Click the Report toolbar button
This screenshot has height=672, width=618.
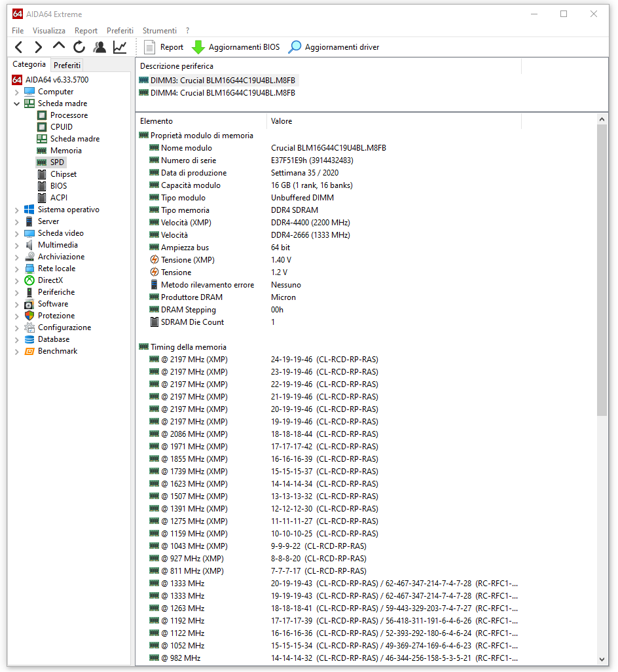[164, 47]
